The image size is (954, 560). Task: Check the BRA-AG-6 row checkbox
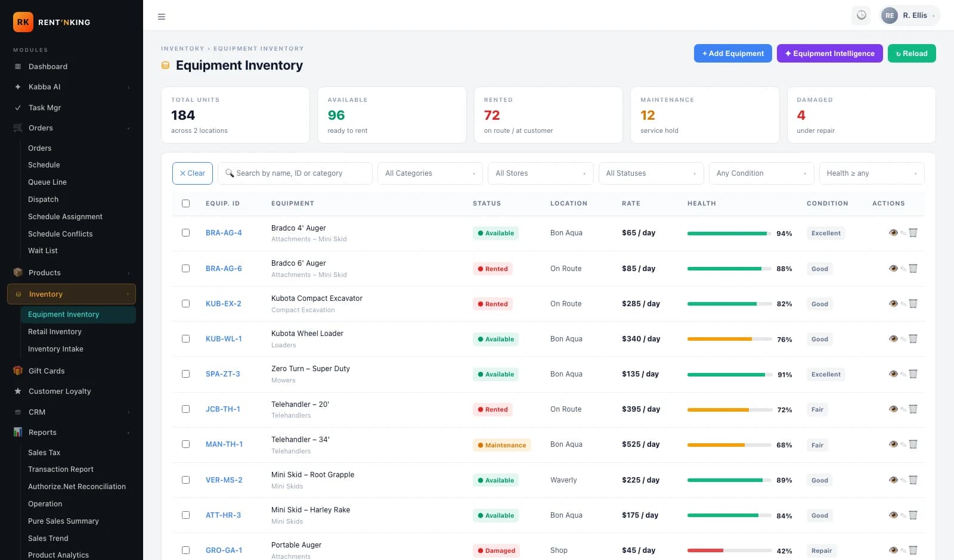[186, 269]
